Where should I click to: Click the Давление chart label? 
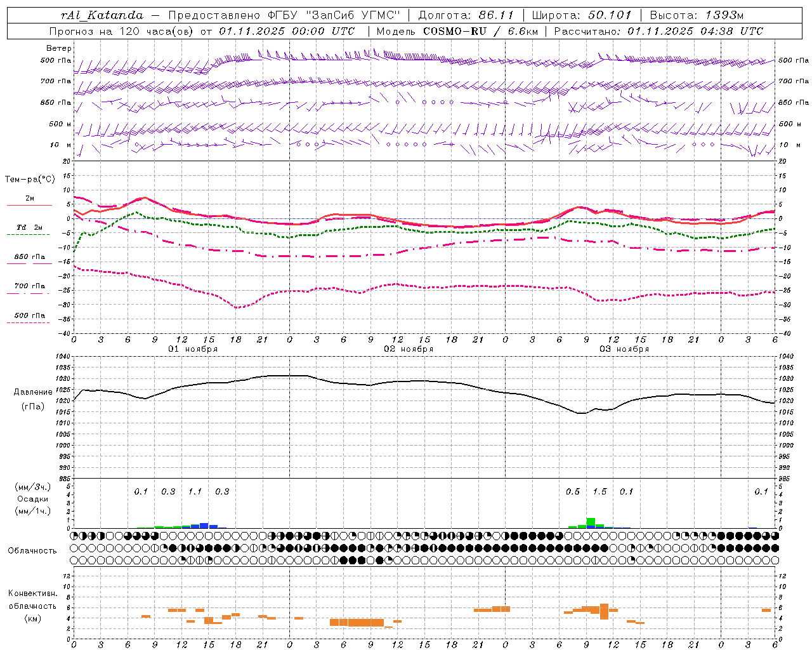click(33, 392)
